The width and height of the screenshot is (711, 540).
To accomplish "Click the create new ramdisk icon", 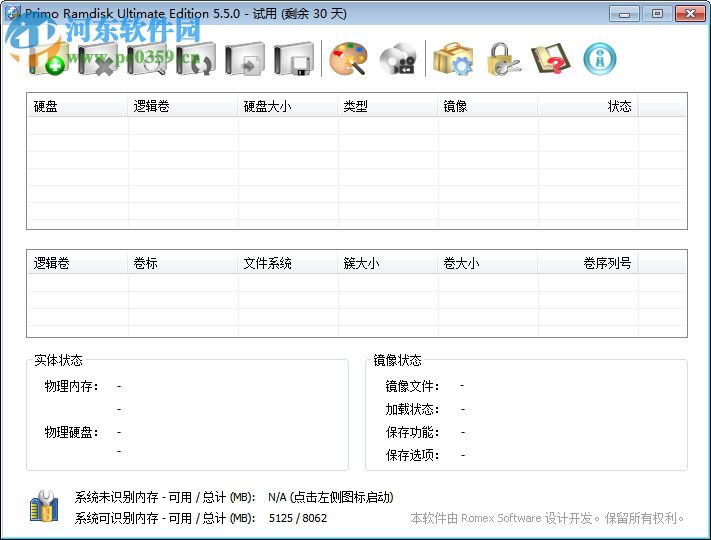I will pos(49,58).
